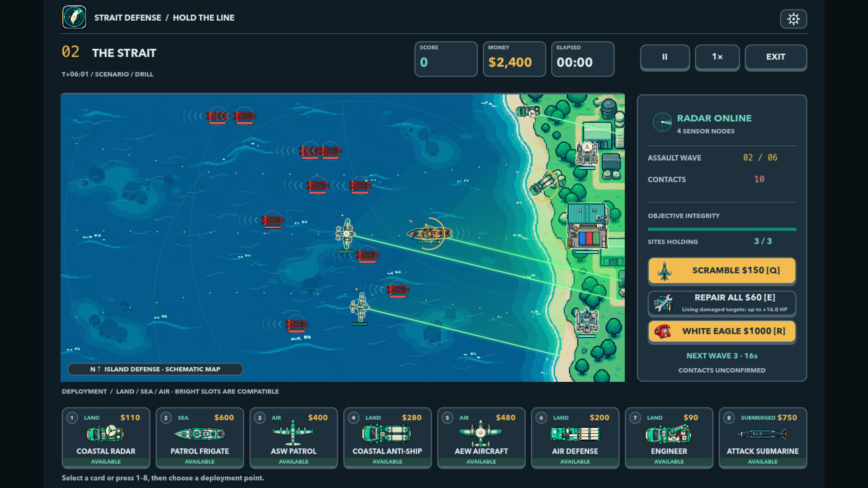Click the patrol frigate on the map

pyautogui.click(x=429, y=233)
